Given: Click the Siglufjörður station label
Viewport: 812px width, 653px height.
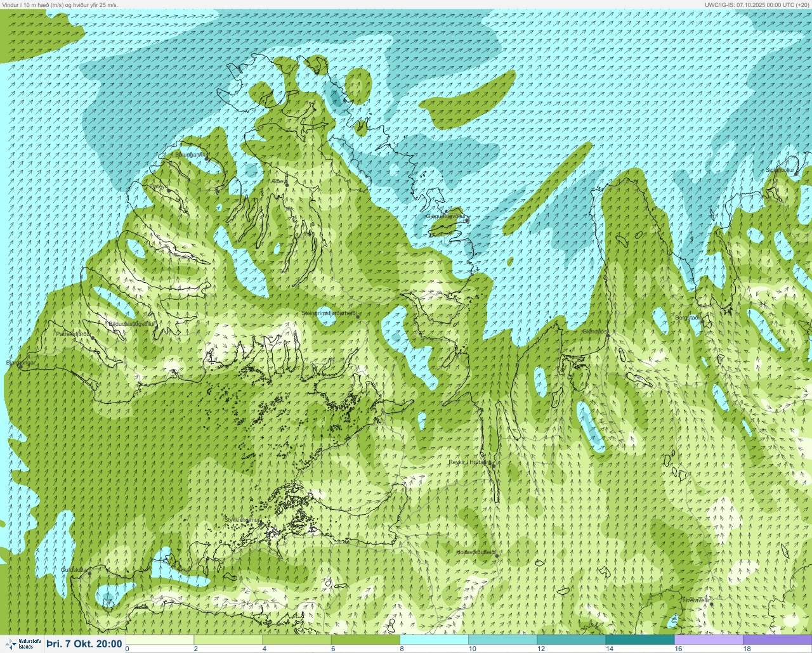Looking at the screenshot, I should pos(780,170).
